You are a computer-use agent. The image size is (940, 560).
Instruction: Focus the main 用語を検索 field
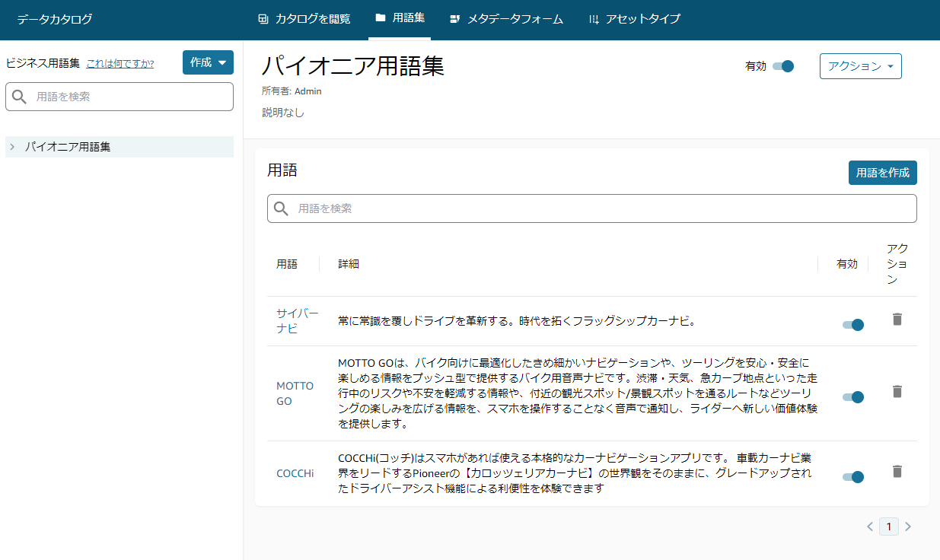(x=592, y=208)
